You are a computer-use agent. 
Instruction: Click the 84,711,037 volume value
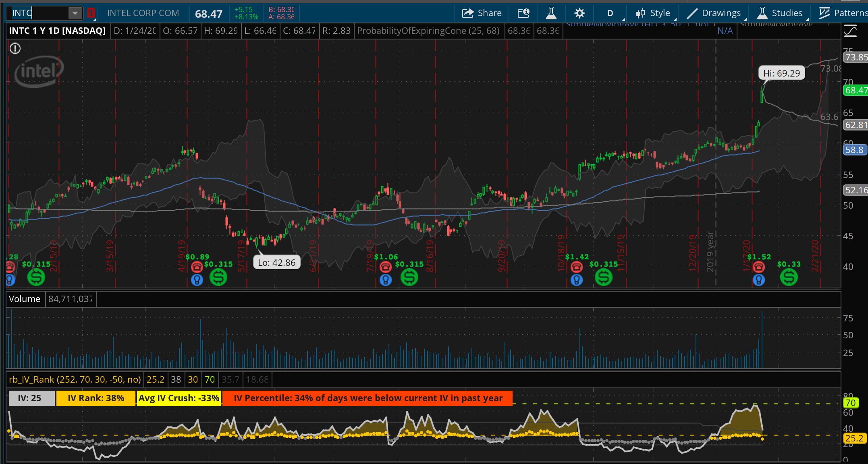[71, 299]
